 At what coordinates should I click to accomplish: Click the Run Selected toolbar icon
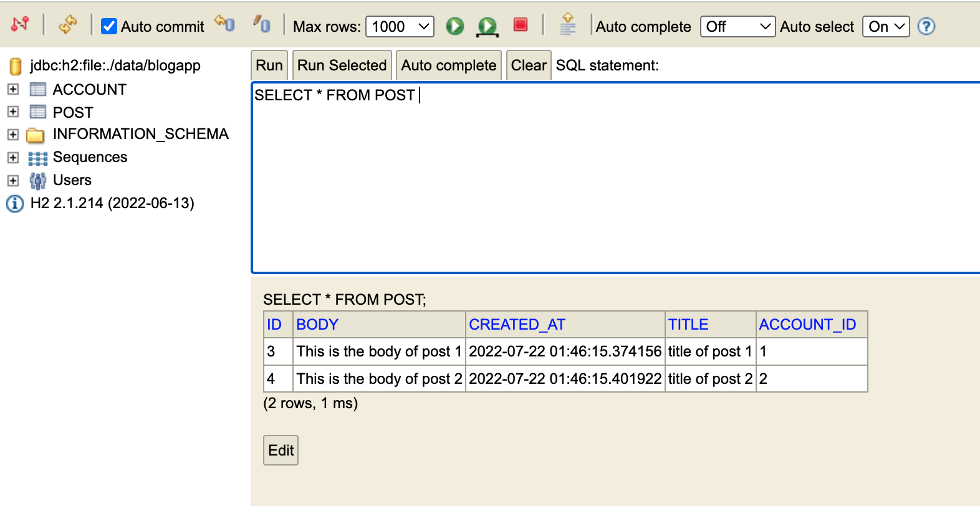[x=487, y=26]
